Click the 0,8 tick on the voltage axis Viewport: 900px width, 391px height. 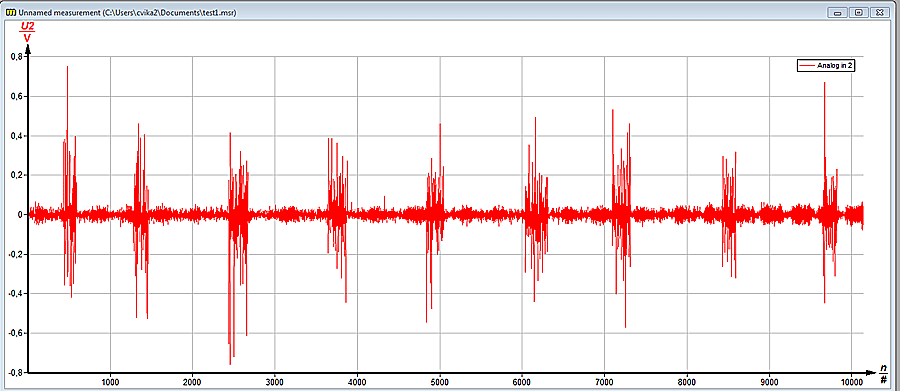click(x=17, y=57)
